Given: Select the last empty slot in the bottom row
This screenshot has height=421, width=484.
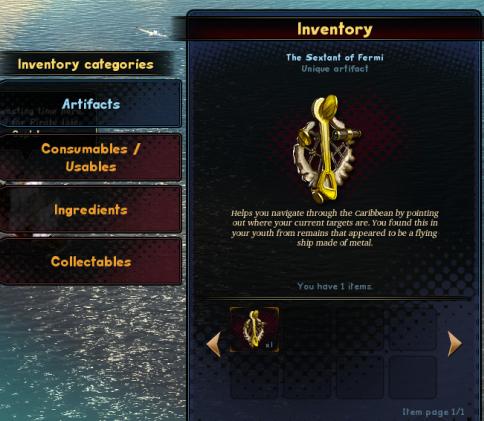Looking at the screenshot, I should coord(413,377).
